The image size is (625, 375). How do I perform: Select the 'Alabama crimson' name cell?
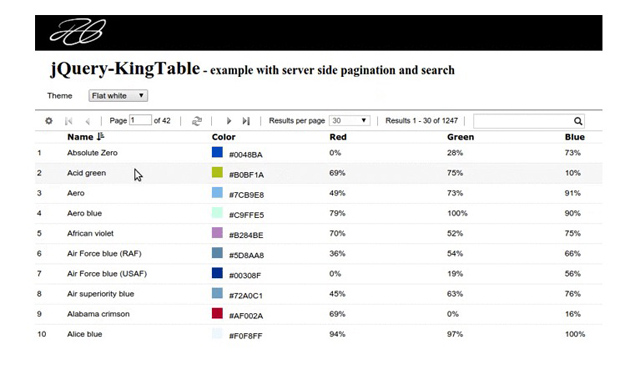(x=98, y=314)
